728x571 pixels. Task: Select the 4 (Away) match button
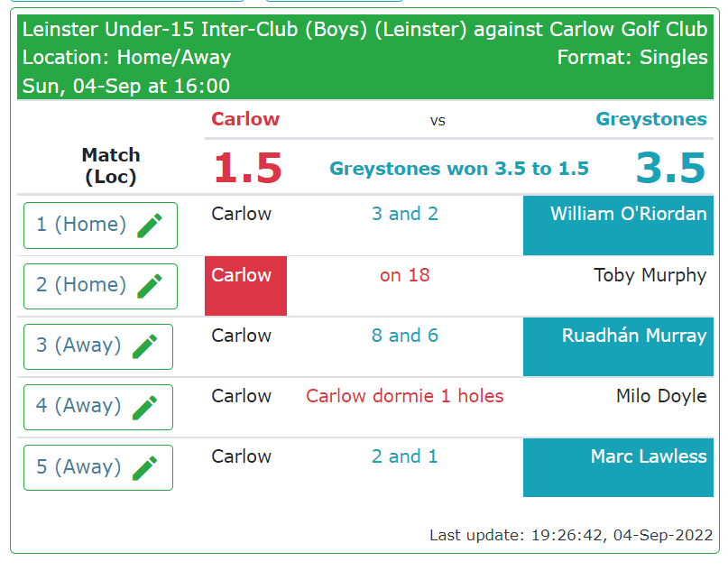tap(98, 407)
